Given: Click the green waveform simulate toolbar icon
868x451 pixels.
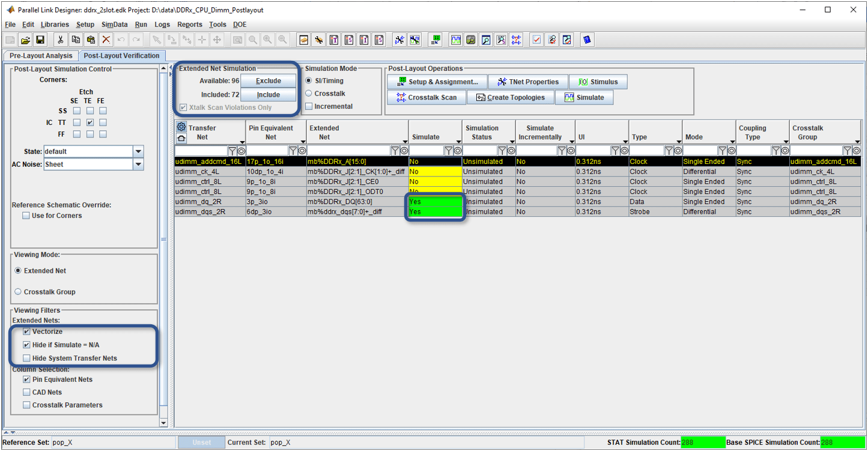Looking at the screenshot, I should (455, 40).
